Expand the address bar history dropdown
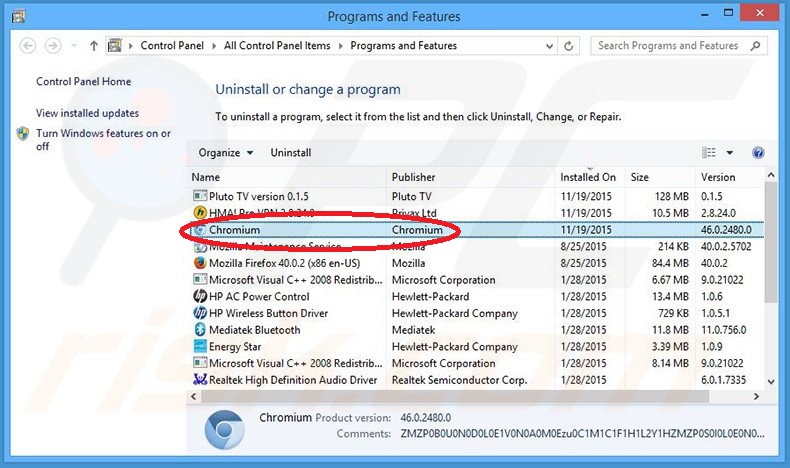 point(549,46)
